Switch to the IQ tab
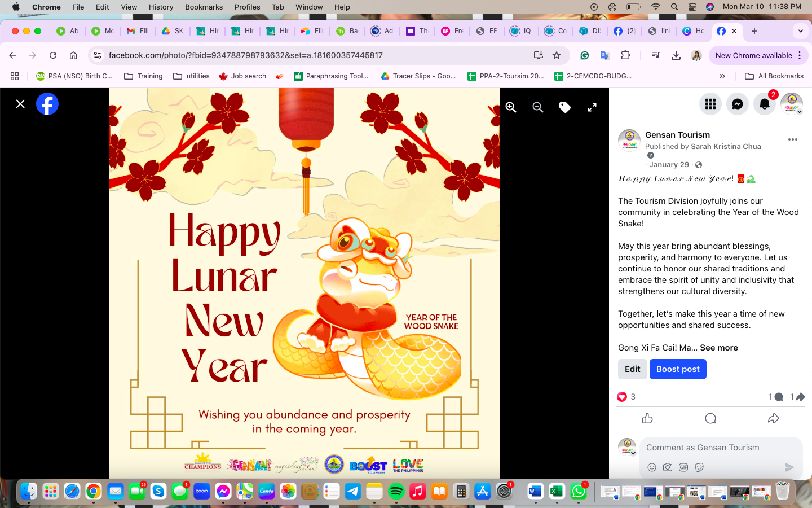812x508 pixels. (x=521, y=31)
